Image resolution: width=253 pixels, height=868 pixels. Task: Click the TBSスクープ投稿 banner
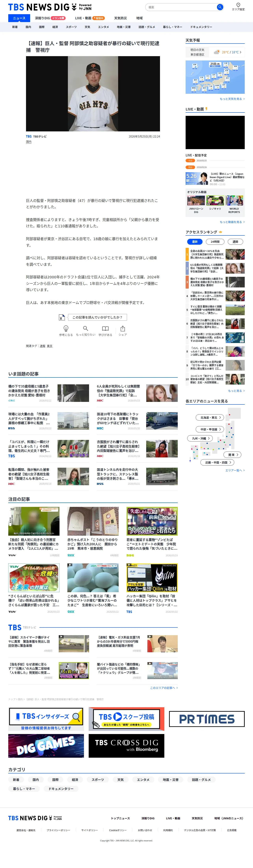point(126,719)
